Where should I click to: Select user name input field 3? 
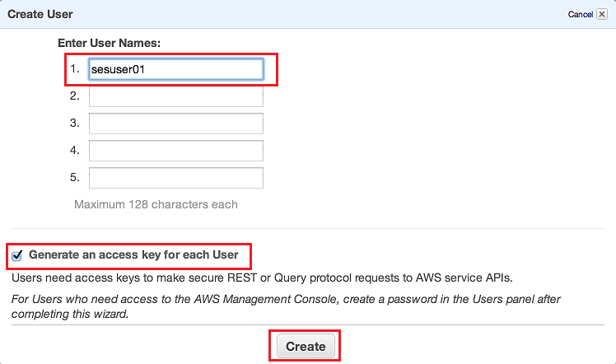tap(176, 124)
